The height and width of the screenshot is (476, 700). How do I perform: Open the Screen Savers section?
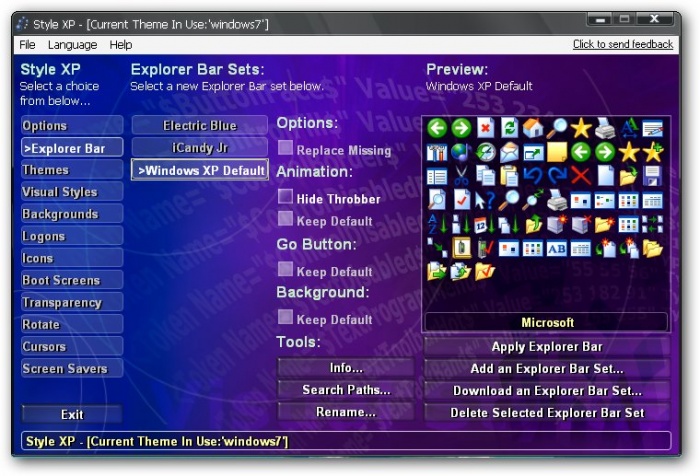pyautogui.click(x=72, y=368)
